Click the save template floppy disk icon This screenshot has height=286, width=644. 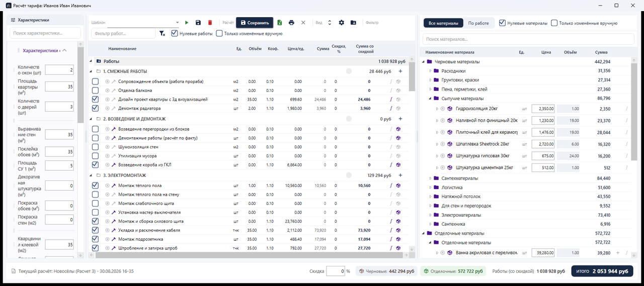click(x=198, y=23)
